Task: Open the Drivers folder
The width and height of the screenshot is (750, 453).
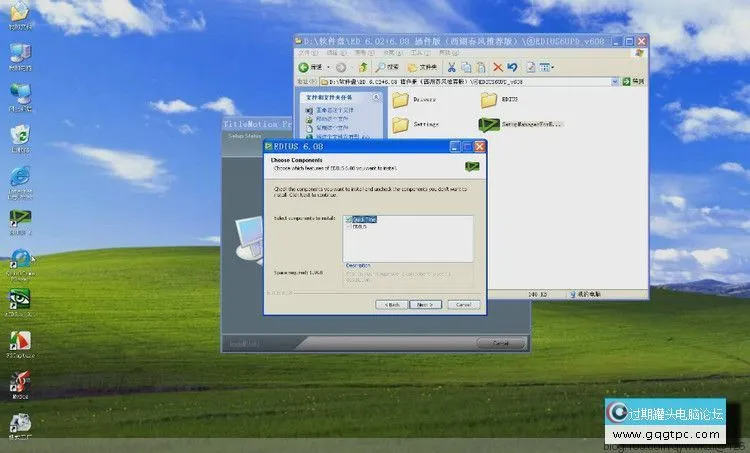Action: click(x=402, y=100)
